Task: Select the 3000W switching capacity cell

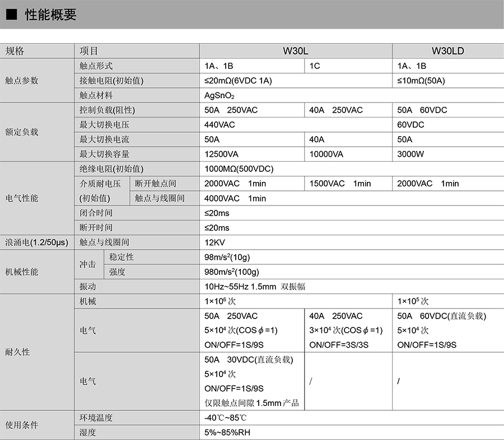Action: pyautogui.click(x=410, y=154)
